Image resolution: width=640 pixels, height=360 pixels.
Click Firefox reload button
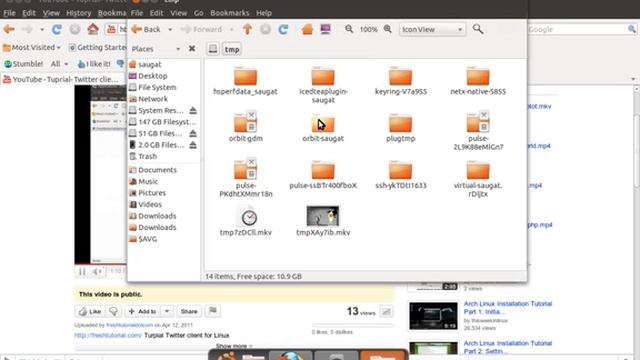coord(57,29)
